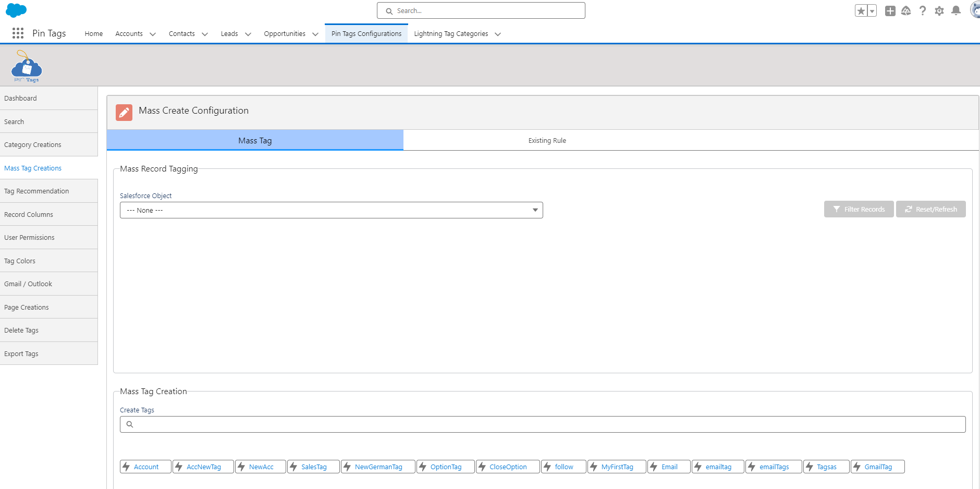Open Gmail / Outlook sidebar item

[x=49, y=284]
